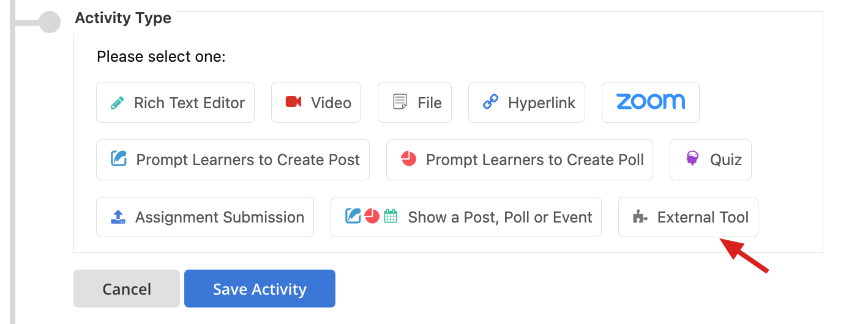Select the Hyperlink activity option
The height and width of the screenshot is (324, 868).
click(x=526, y=102)
